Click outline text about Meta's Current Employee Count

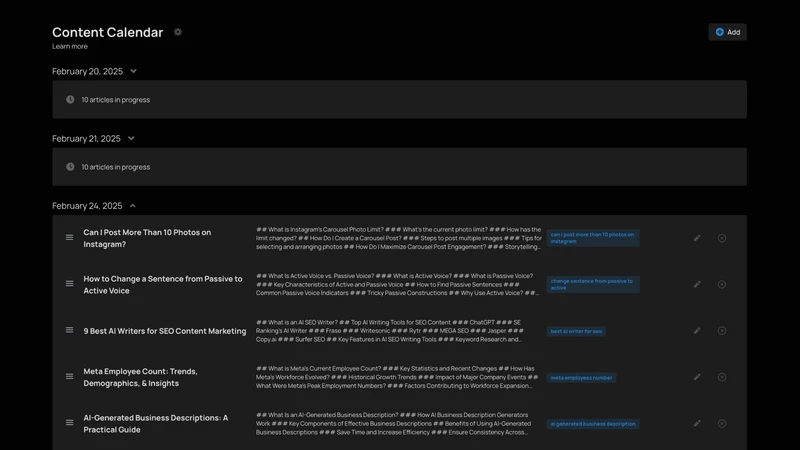coord(397,378)
